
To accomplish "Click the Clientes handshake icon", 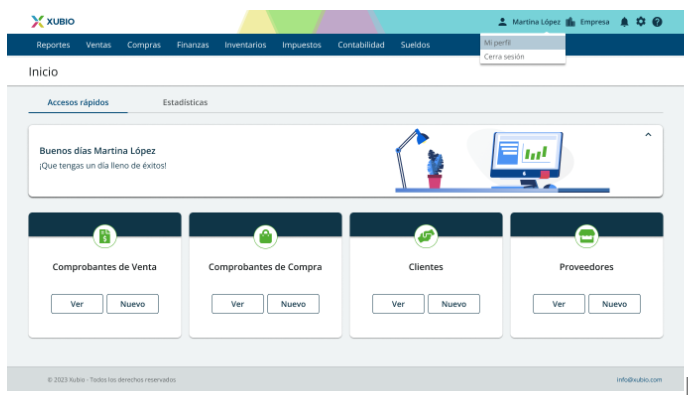I will [426, 236].
